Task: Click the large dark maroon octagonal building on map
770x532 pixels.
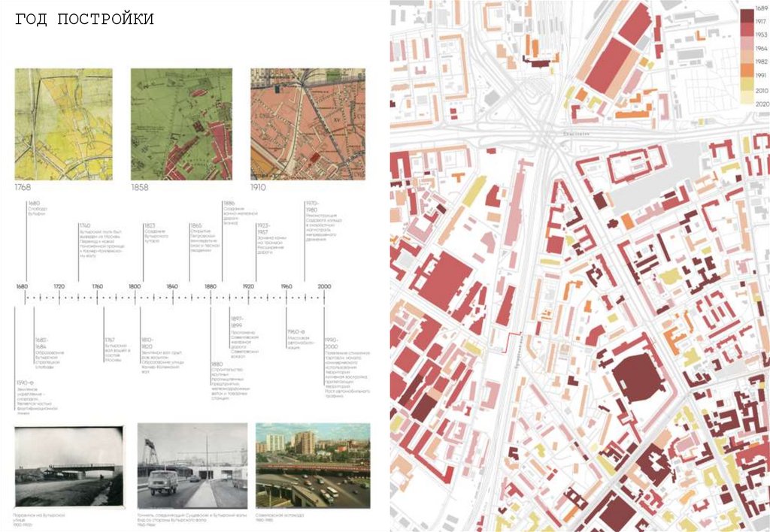Action: coord(638,377)
